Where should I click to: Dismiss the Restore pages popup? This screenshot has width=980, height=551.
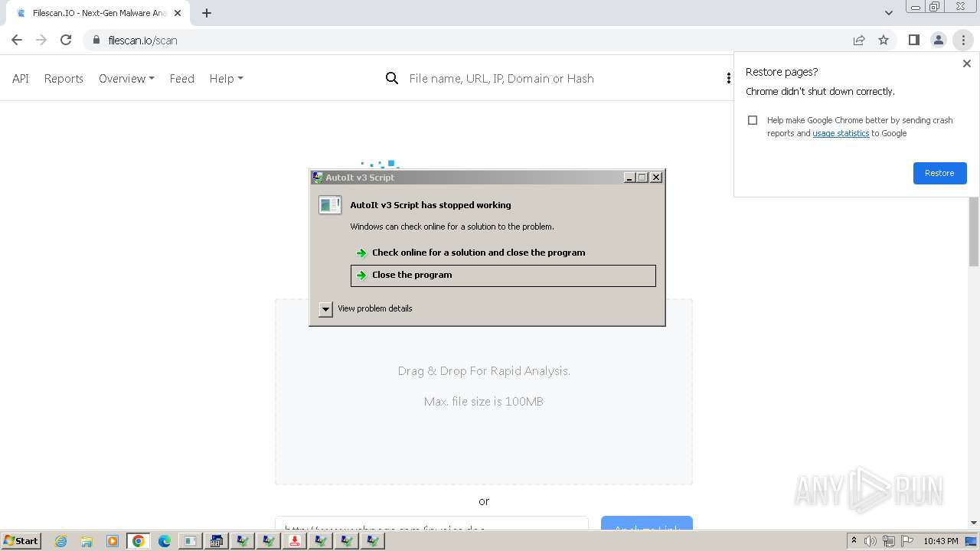(966, 64)
